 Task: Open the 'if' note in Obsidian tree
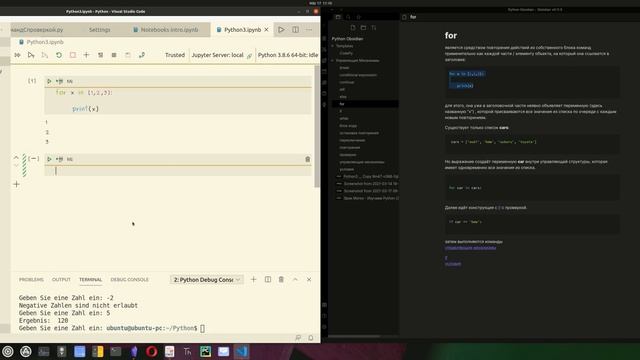341,111
